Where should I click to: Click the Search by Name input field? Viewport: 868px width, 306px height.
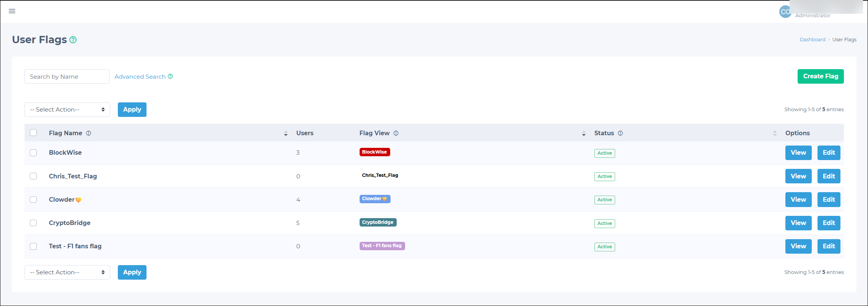pos(67,76)
